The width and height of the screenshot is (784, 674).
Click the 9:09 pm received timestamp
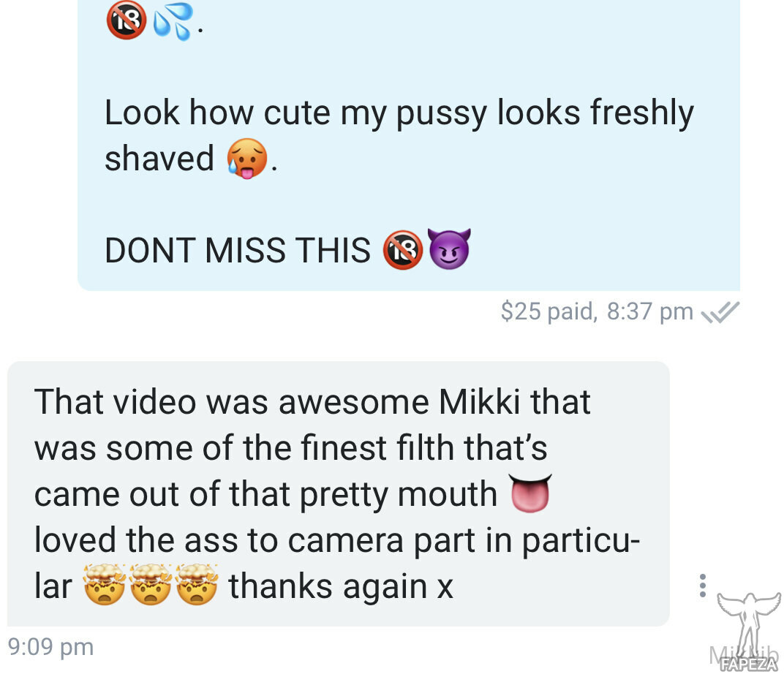pos(51,647)
